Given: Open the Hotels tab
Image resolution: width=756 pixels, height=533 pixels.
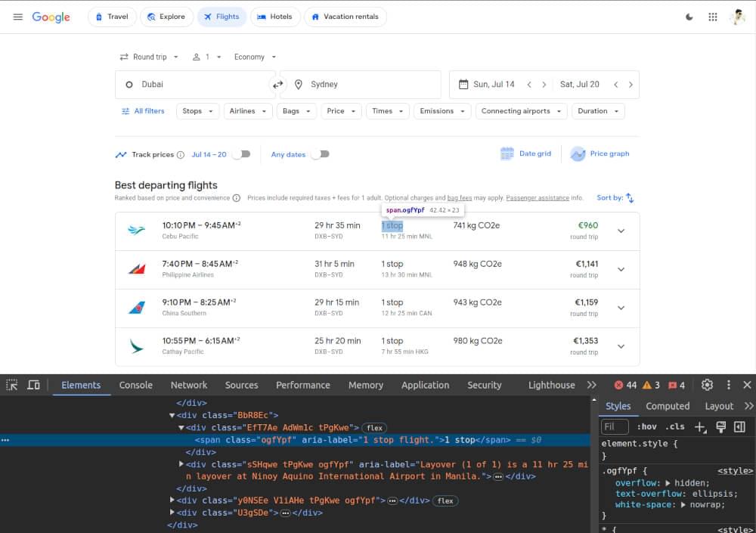Looking at the screenshot, I should 275,16.
